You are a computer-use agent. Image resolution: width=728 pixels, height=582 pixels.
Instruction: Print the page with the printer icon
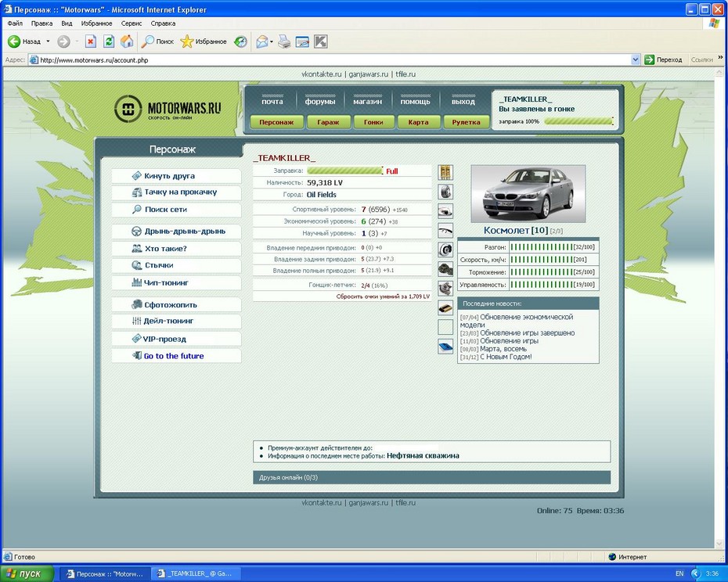coord(284,41)
